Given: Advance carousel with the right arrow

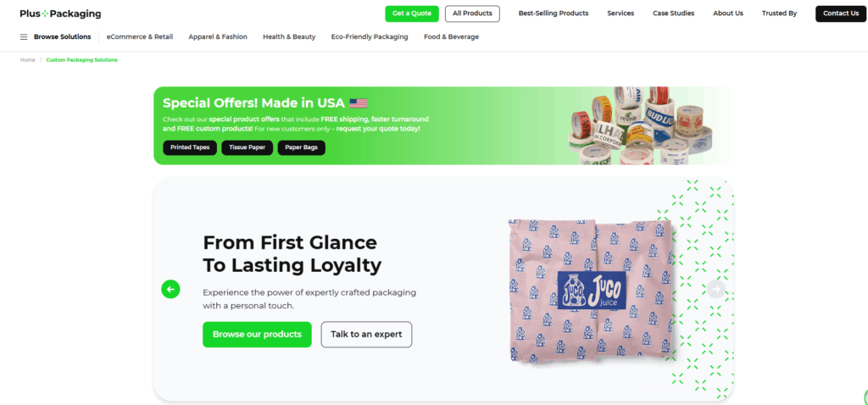Looking at the screenshot, I should point(715,289).
